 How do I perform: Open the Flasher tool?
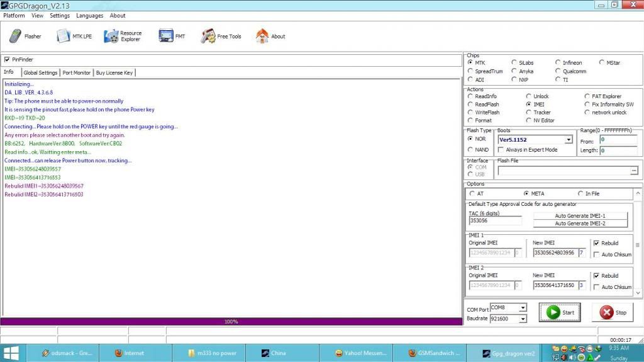25,37
